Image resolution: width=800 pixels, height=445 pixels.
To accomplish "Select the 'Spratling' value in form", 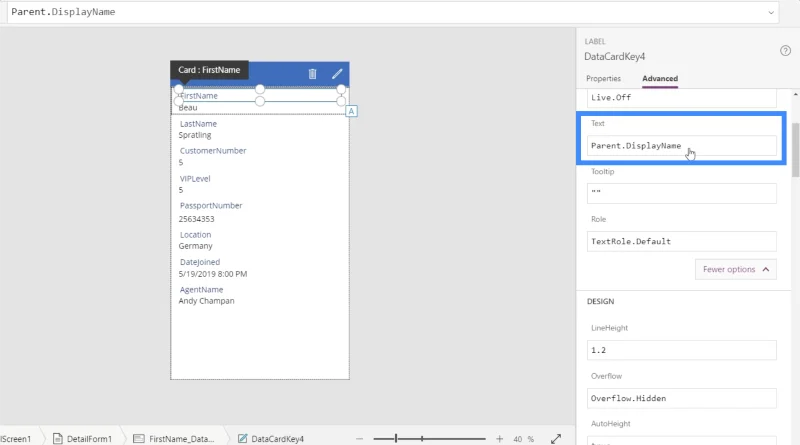I will click(195, 135).
